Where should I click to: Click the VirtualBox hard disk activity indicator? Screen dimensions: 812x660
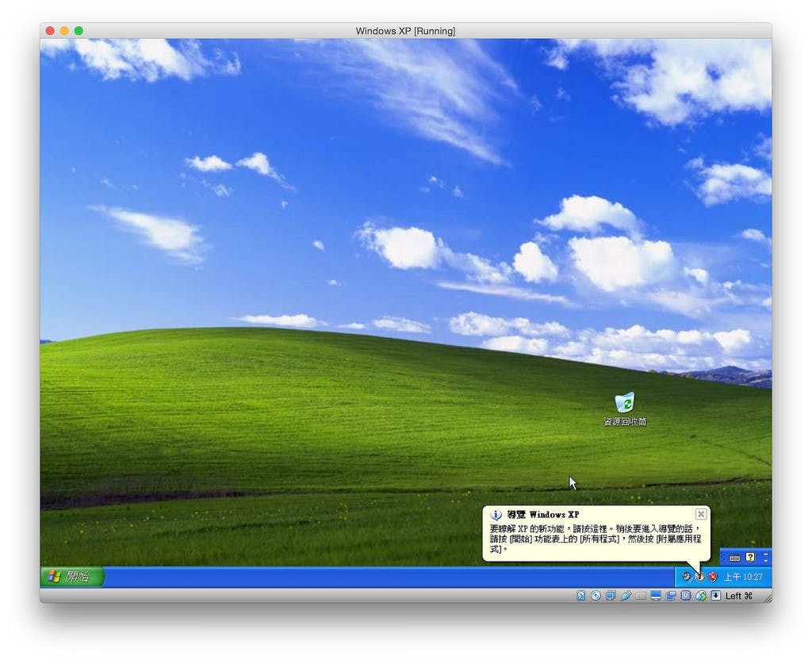pos(581,596)
